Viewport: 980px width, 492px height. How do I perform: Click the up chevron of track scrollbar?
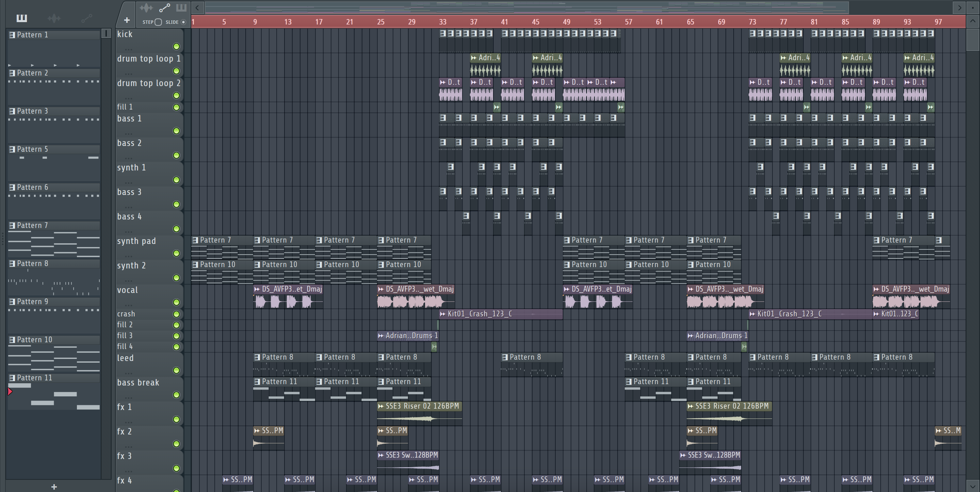click(x=973, y=21)
